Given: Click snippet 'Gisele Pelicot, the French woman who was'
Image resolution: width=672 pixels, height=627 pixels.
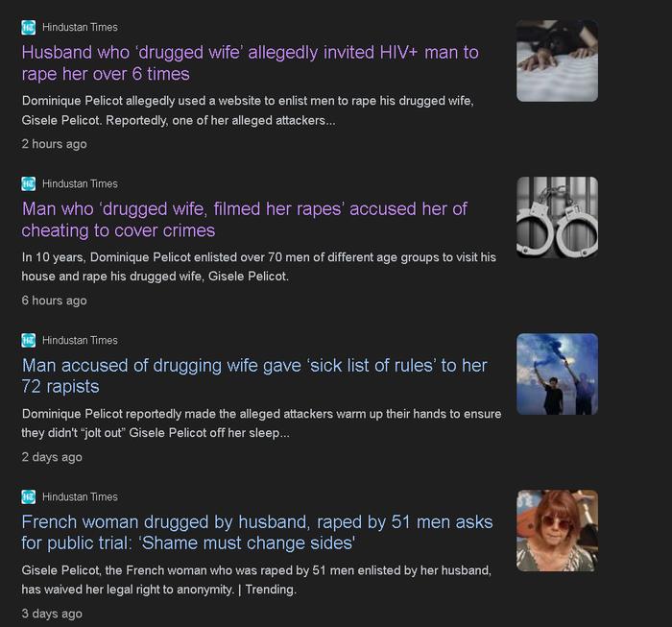Looking at the screenshot, I should tap(256, 580).
